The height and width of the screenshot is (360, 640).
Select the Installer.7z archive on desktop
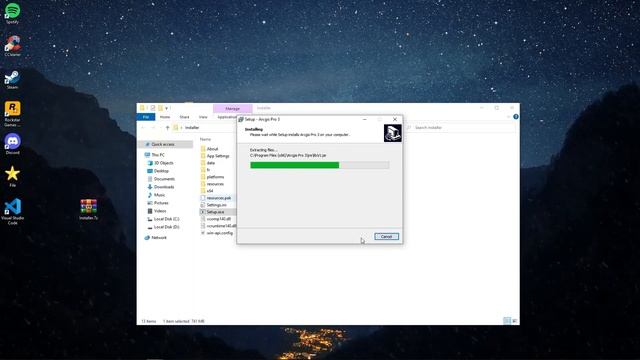click(89, 210)
